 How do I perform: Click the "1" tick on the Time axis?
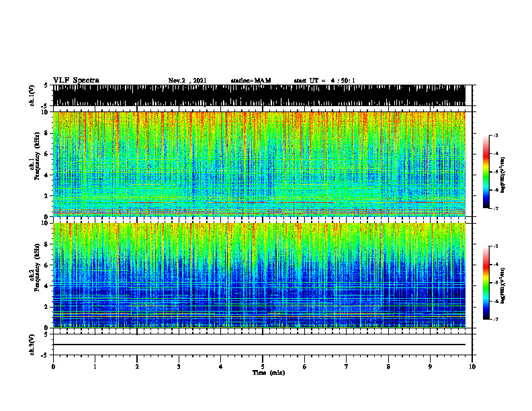point(95,367)
